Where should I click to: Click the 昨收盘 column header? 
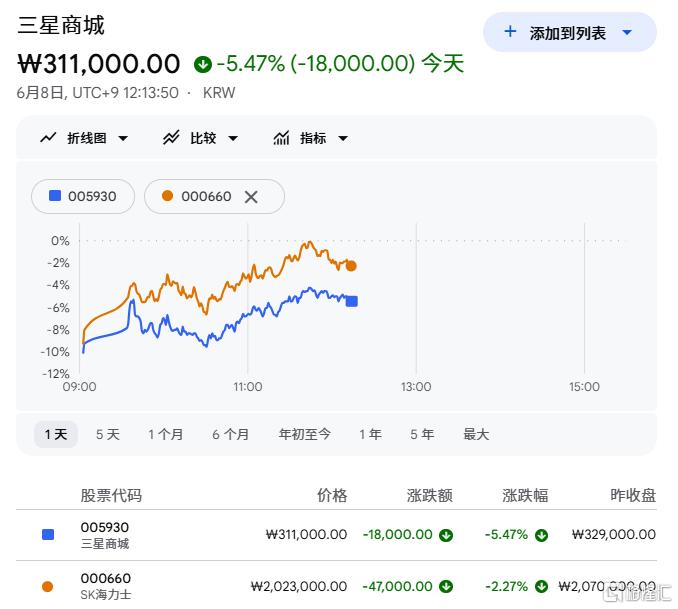coord(633,495)
